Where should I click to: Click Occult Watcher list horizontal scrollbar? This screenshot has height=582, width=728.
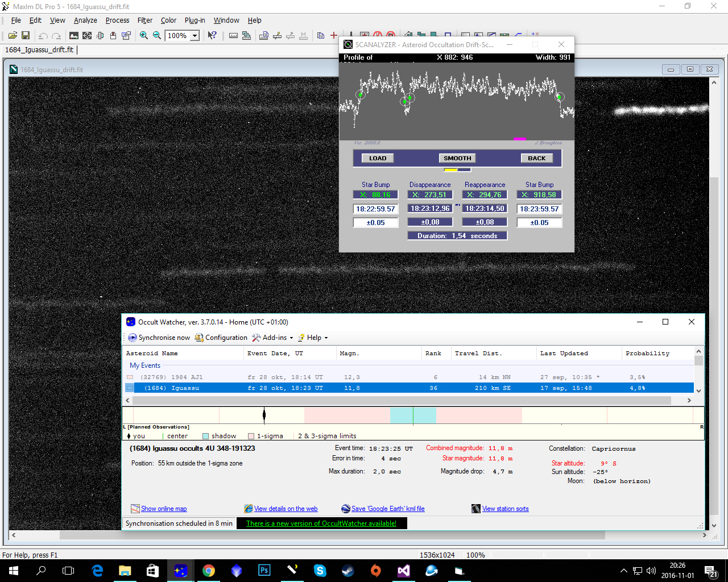[402, 400]
